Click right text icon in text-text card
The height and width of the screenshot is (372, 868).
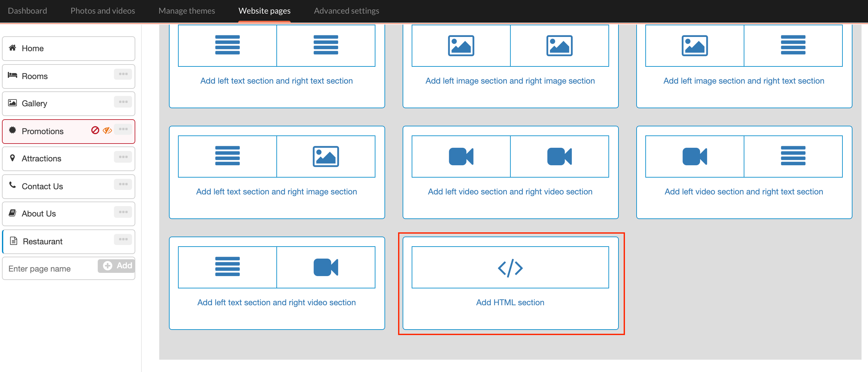tap(326, 45)
